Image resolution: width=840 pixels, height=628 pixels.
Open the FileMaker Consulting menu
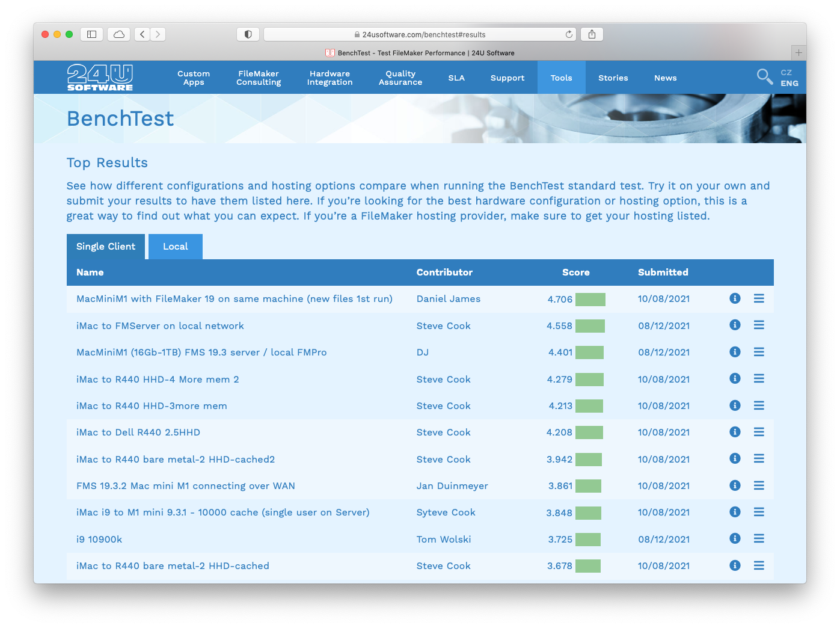[x=259, y=78]
